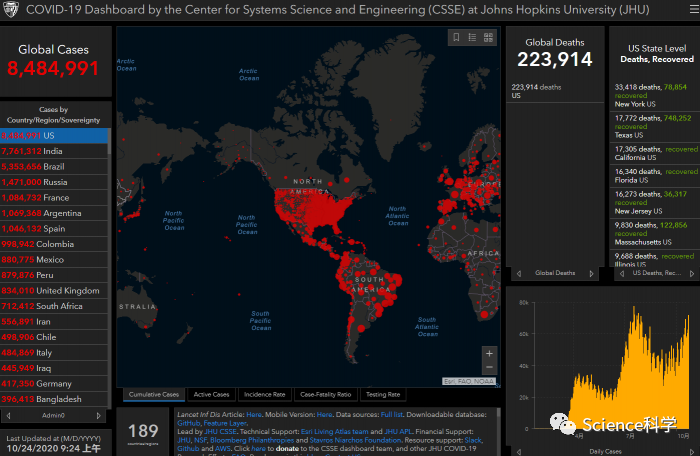Select California US deaths entry
Screen dimensions: 700x456
[654, 153]
